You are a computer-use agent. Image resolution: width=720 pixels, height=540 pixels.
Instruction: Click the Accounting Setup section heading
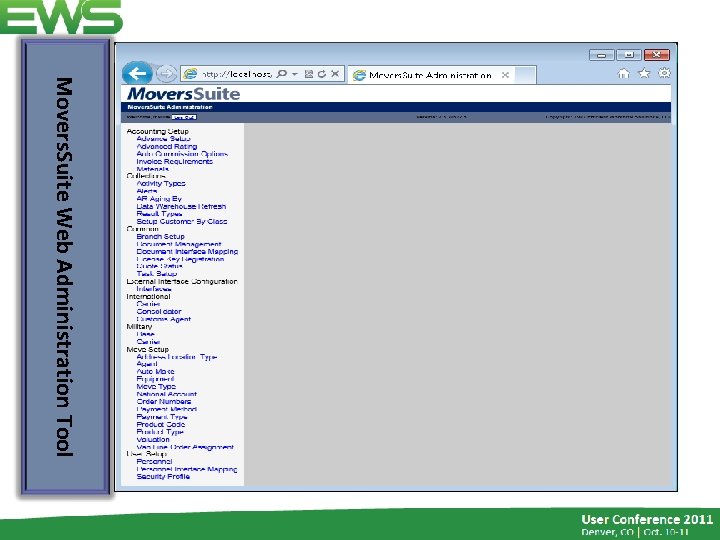(x=158, y=131)
